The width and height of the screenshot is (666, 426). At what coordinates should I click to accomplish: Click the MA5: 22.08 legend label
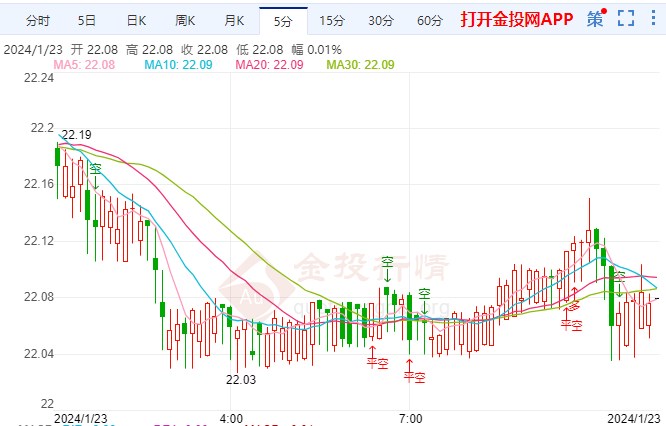pyautogui.click(x=84, y=65)
